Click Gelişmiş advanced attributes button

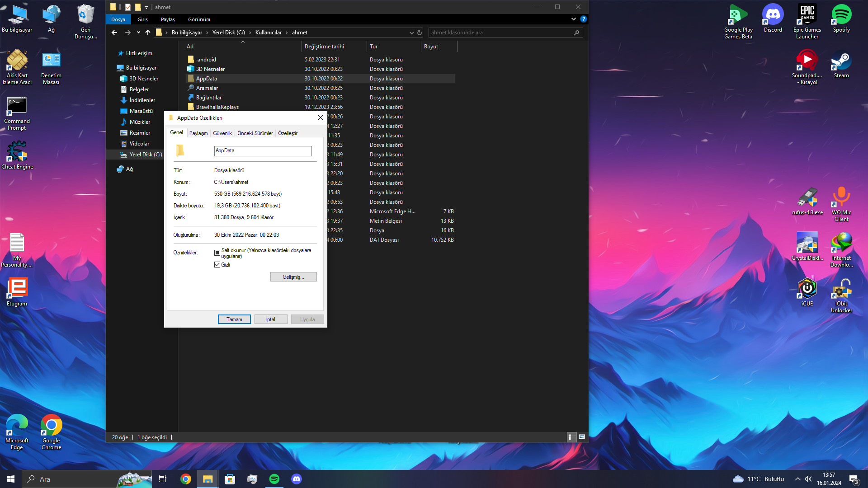293,277
